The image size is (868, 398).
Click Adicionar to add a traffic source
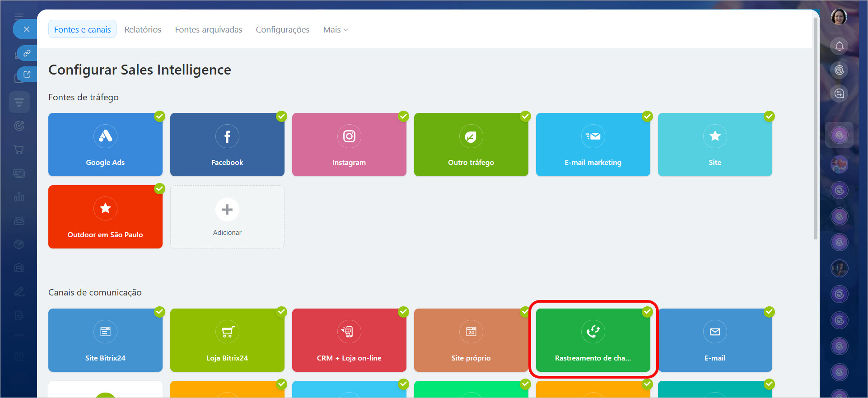pyautogui.click(x=227, y=217)
